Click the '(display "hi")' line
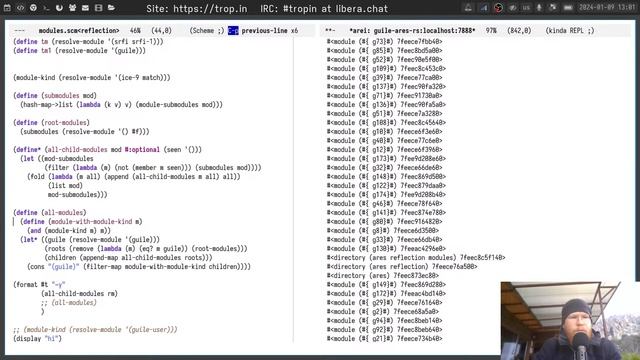The width and height of the screenshot is (640, 360). coord(37,338)
